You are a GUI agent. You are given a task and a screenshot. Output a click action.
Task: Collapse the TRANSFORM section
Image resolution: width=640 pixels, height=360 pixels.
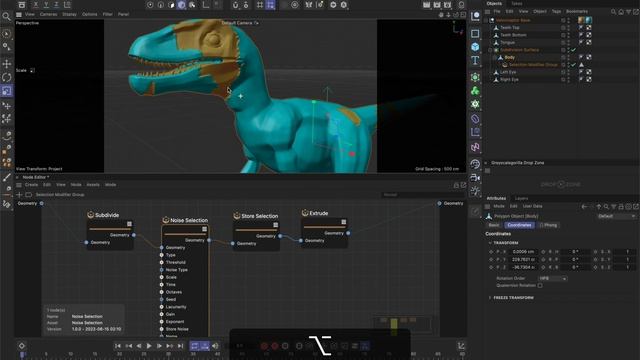pyautogui.click(x=490, y=243)
